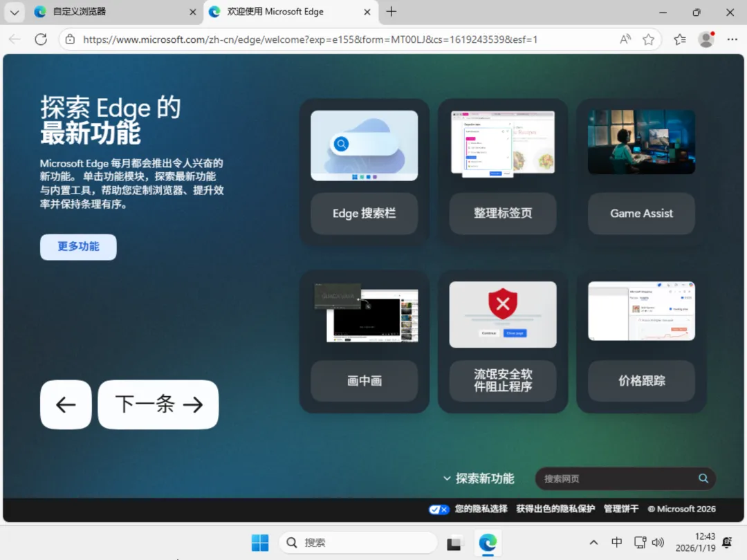The width and height of the screenshot is (747, 560).
Task: Open the clock showing 12:43
Action: (695, 543)
